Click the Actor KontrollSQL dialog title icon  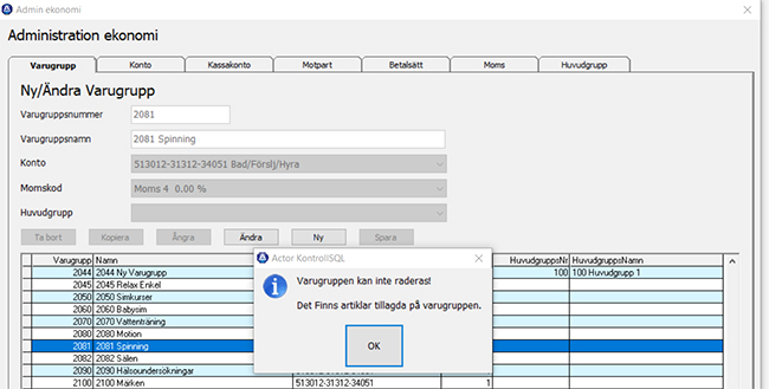(263, 259)
